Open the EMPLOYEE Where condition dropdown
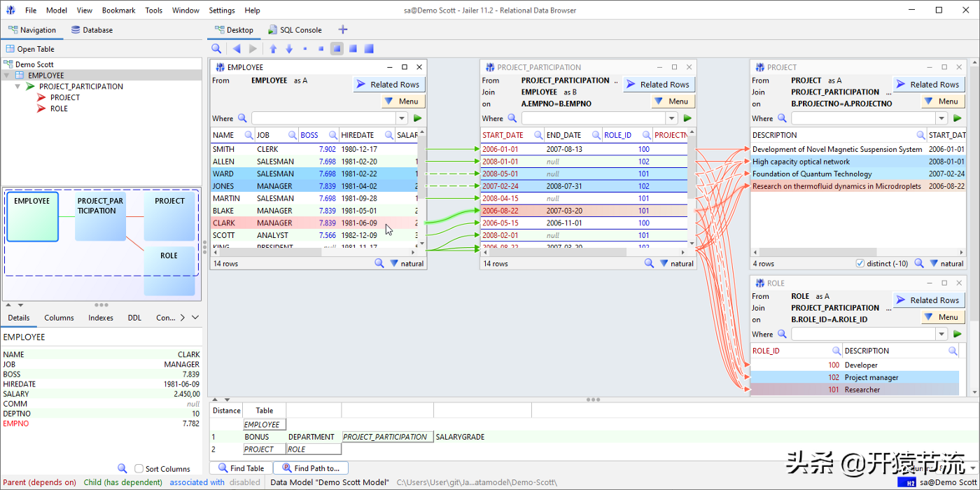980x490 pixels. click(402, 118)
